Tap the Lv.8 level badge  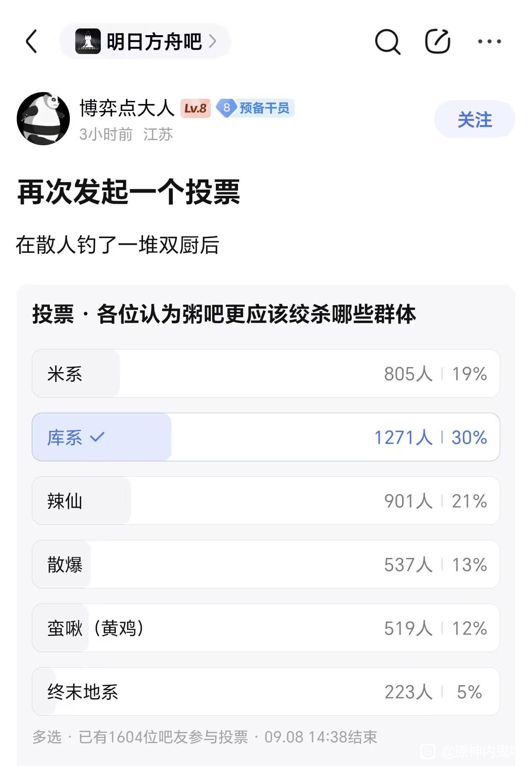pyautogui.click(x=195, y=108)
